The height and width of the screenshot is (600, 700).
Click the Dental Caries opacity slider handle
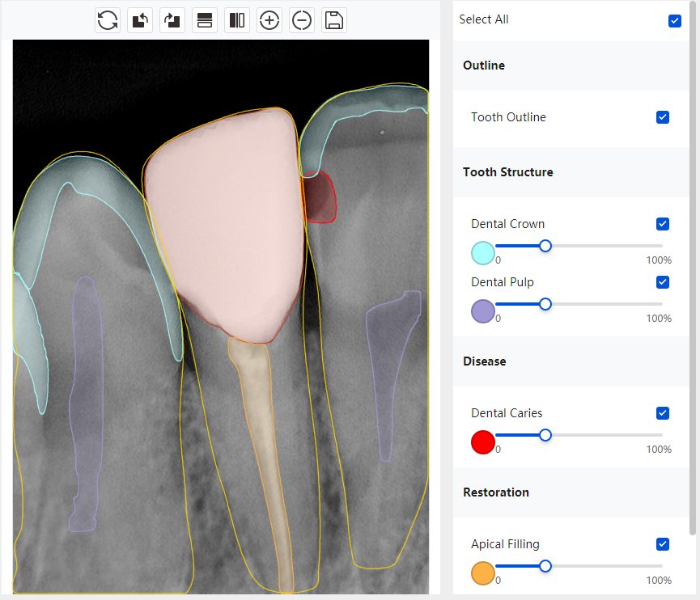(x=545, y=435)
